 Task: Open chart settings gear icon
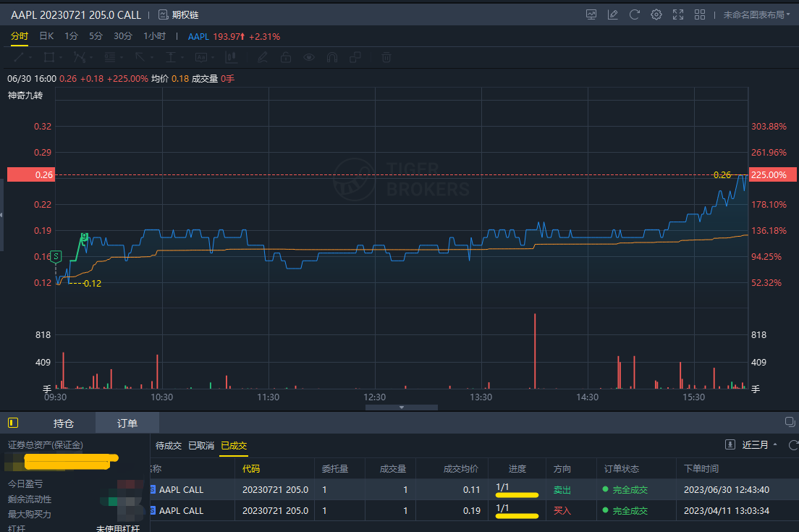[x=656, y=14]
